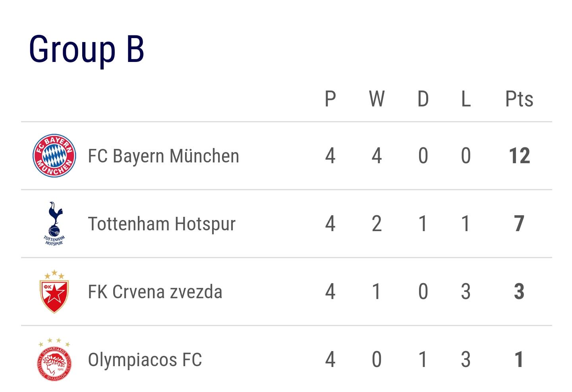Screen dimensions: 572x392
Task: Open FC Bayern München team name
Action: (163, 156)
